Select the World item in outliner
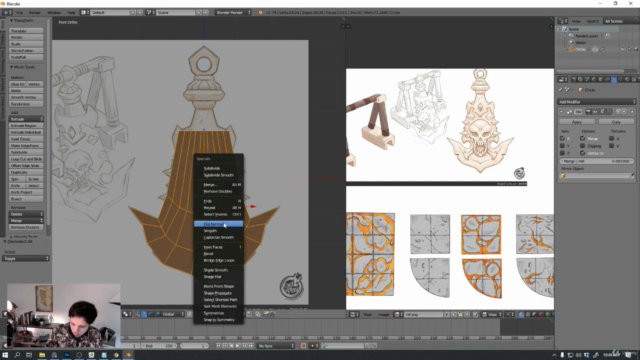 (x=580, y=42)
